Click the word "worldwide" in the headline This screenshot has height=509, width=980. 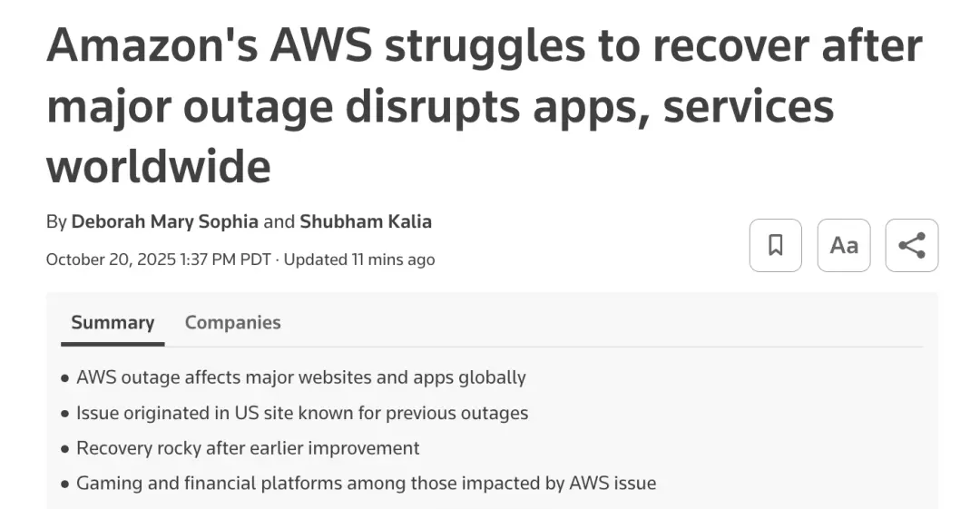tap(159, 166)
